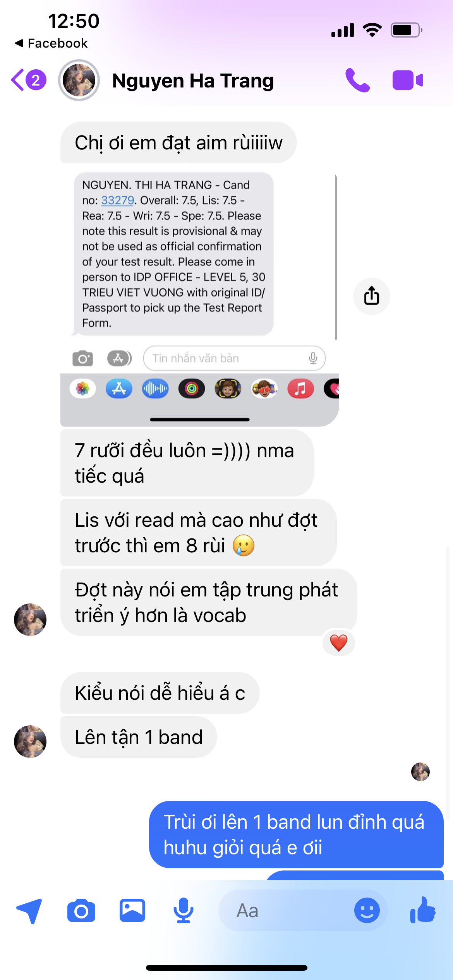This screenshot has width=453, height=980.
Task: Tap the sender avatar beside "Lên tận 1 band"
Action: 30,741
